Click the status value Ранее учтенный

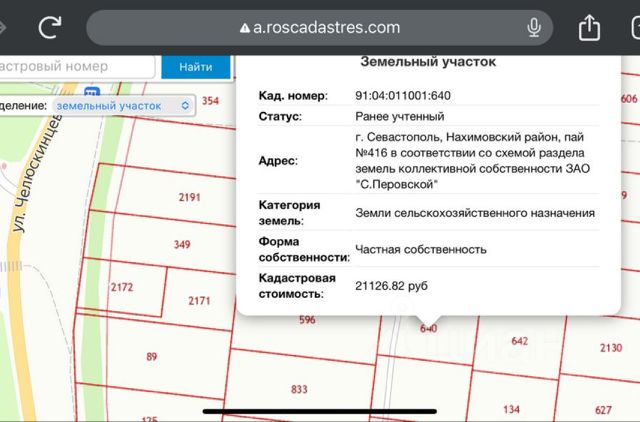coord(400,116)
